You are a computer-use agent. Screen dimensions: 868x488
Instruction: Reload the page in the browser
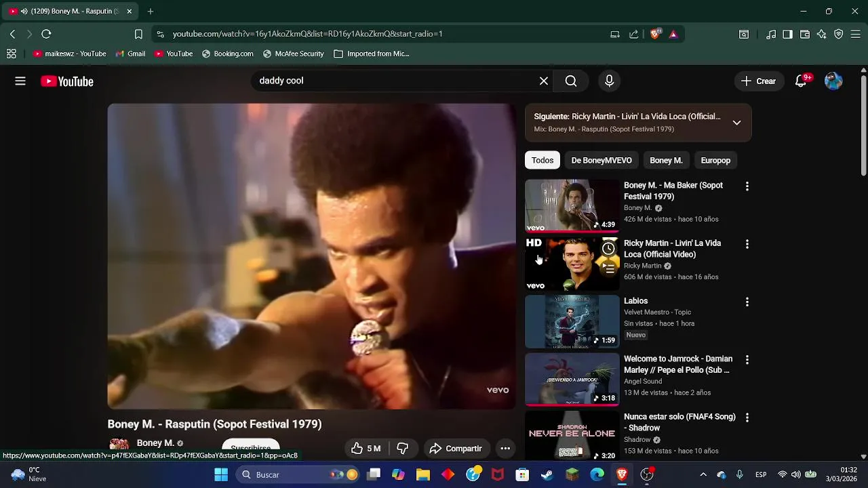(x=46, y=34)
